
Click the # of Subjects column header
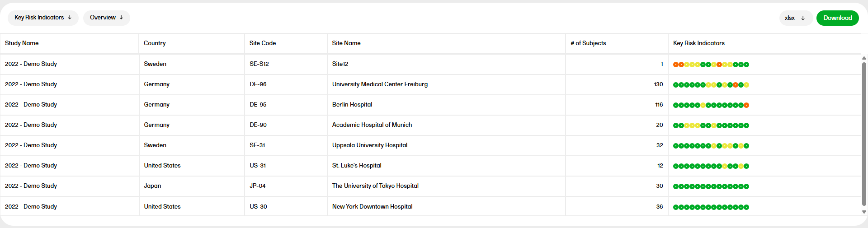click(x=588, y=43)
